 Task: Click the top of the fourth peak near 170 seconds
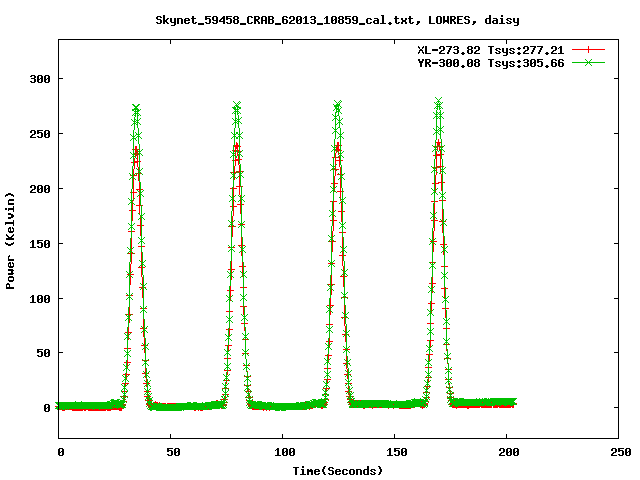point(439,101)
